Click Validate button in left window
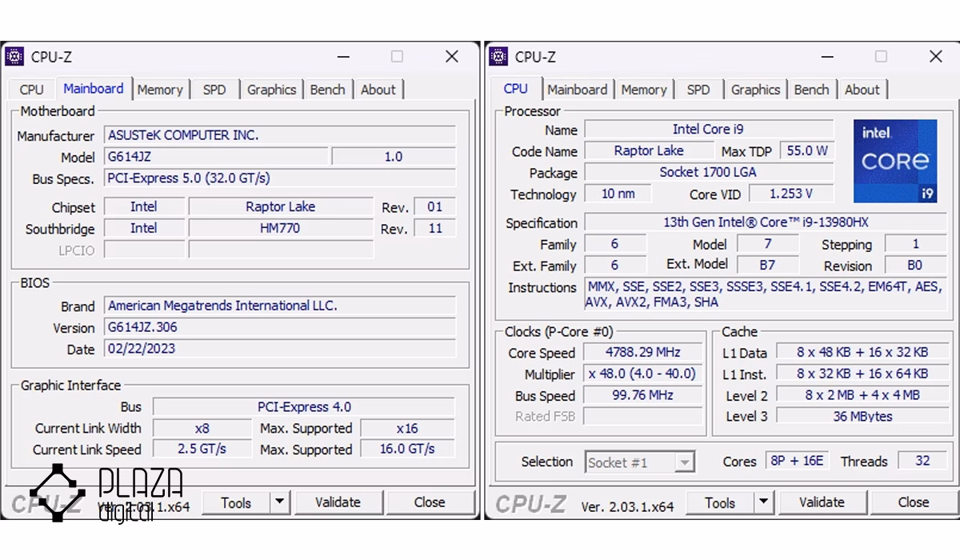The image size is (960, 560). click(338, 502)
